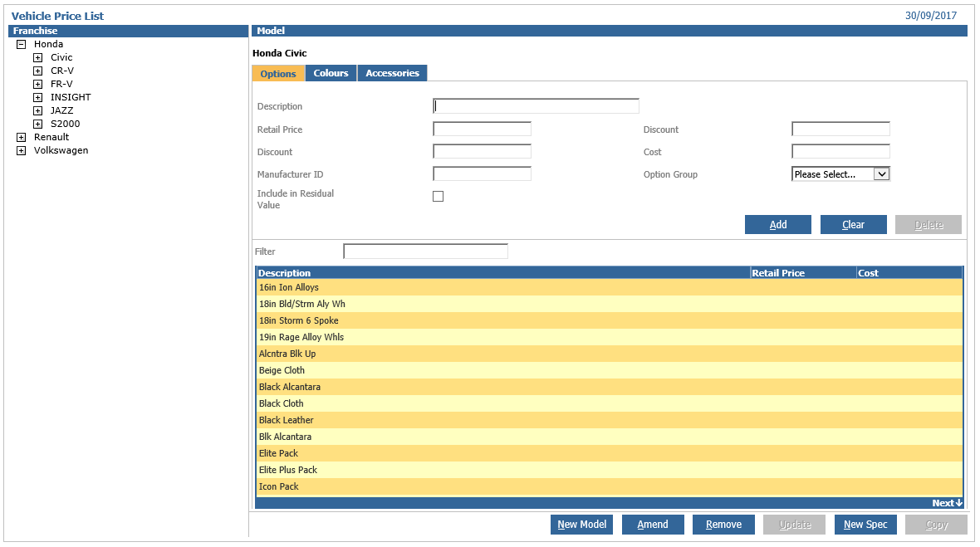Select the 18in Bld/Strm Aly Wh row
Viewport: 980px width, 547px height.
610,304
